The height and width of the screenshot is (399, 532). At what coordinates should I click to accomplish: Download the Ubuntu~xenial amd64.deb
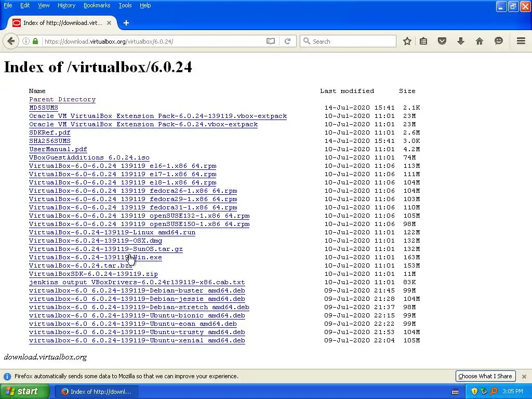point(137,340)
